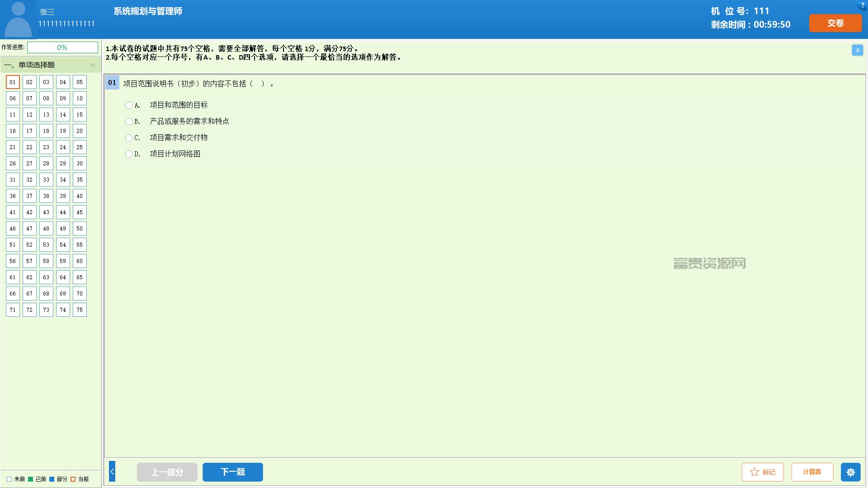Click the star mark (标记) button
Image resolution: width=868 pixels, height=488 pixels.
pos(763,472)
